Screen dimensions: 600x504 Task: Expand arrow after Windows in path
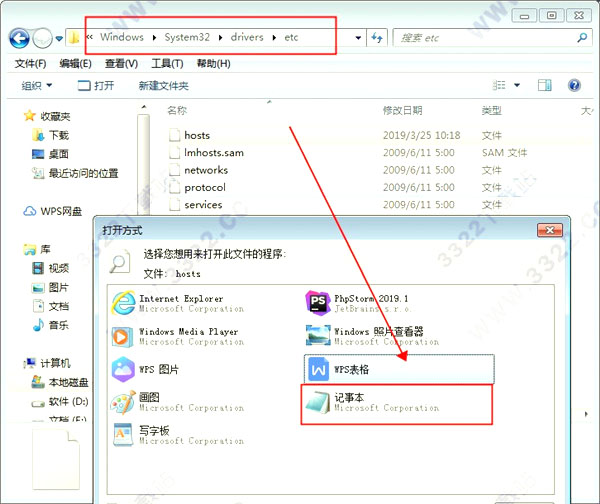click(154, 38)
